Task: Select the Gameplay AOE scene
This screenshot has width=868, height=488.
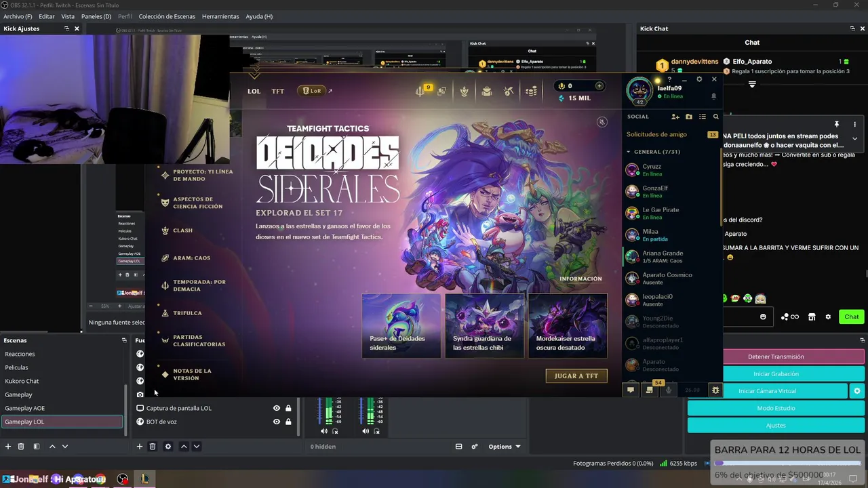Action: pyautogui.click(x=62, y=408)
